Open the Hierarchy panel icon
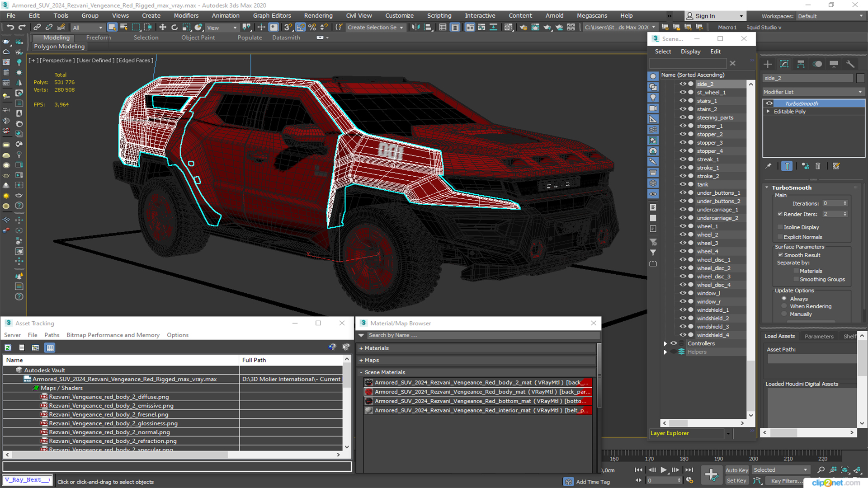Screen dimensions: 868x488 click(801, 64)
